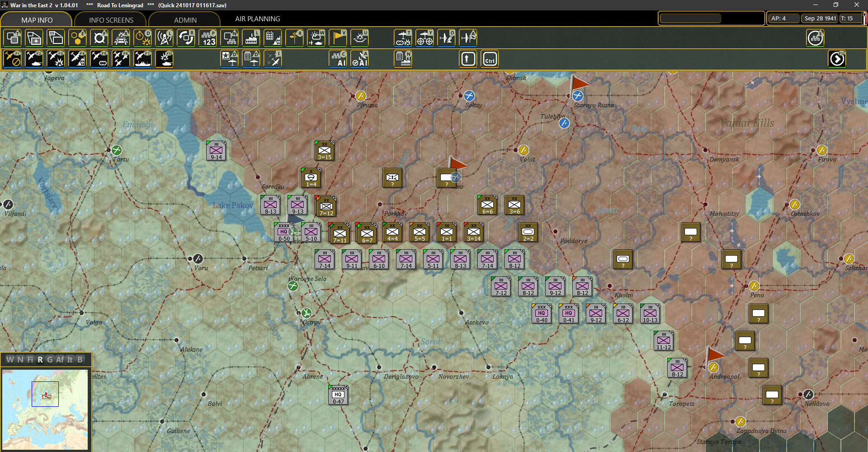The width and height of the screenshot is (868, 452).
Task: Click the AI assist (A hotkey) icon
Action: click(x=360, y=59)
